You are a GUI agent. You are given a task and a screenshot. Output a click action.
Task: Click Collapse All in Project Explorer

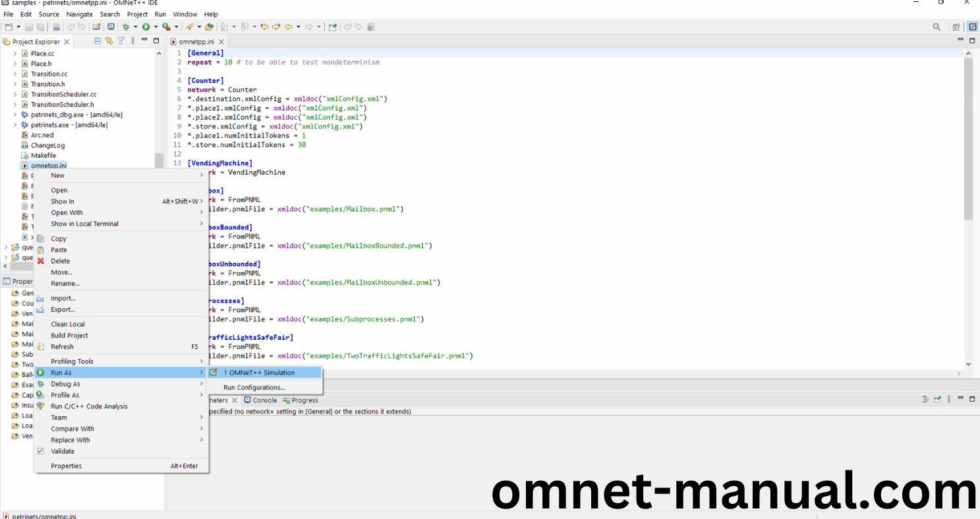point(98,41)
